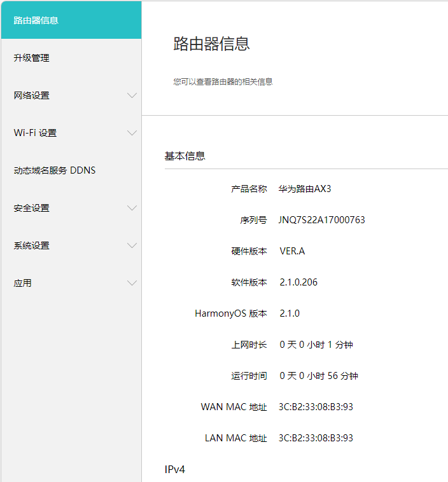
Task: Click value 0 天 0 小时 1 分钟
Action: 316,345
